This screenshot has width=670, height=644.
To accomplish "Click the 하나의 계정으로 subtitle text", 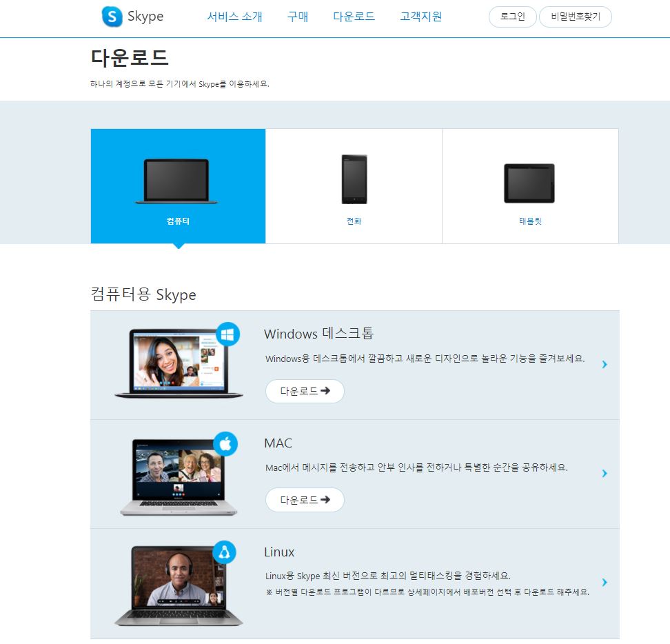I will 179,83.
